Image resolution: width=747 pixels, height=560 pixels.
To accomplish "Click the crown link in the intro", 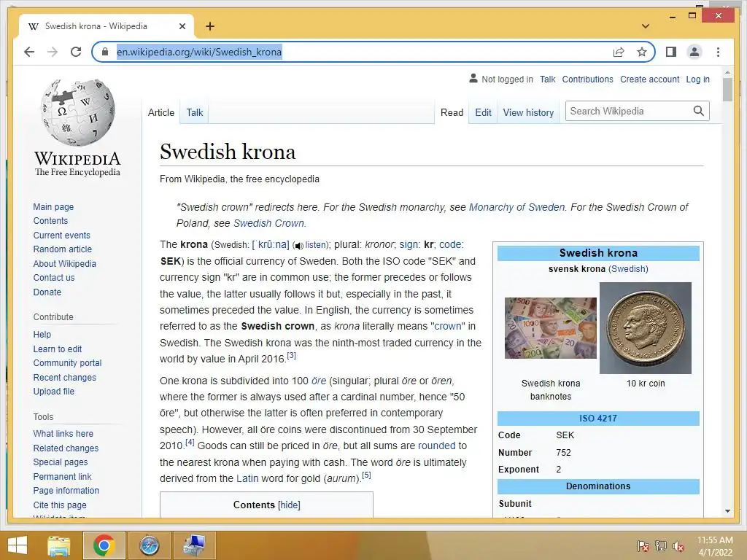I will coord(448,326).
